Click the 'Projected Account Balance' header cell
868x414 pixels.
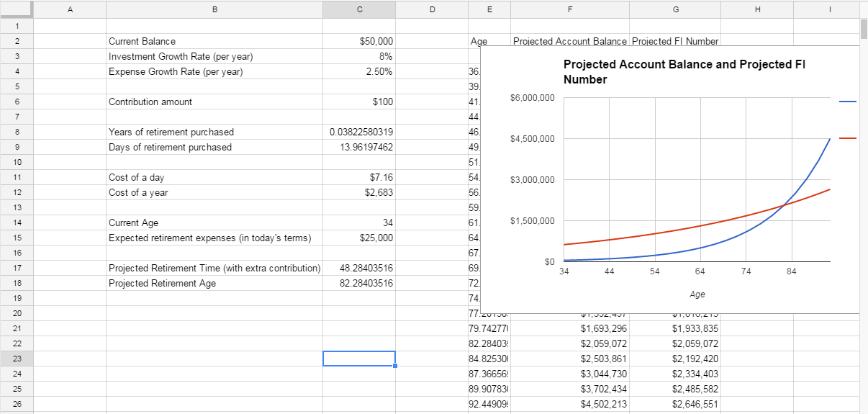pyautogui.click(x=570, y=41)
